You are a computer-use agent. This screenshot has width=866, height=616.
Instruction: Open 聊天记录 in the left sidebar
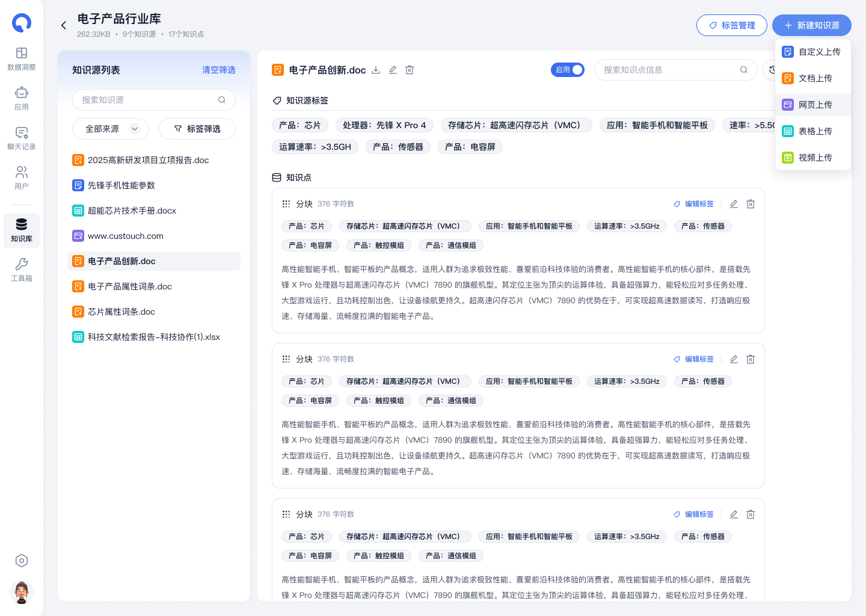tap(22, 138)
